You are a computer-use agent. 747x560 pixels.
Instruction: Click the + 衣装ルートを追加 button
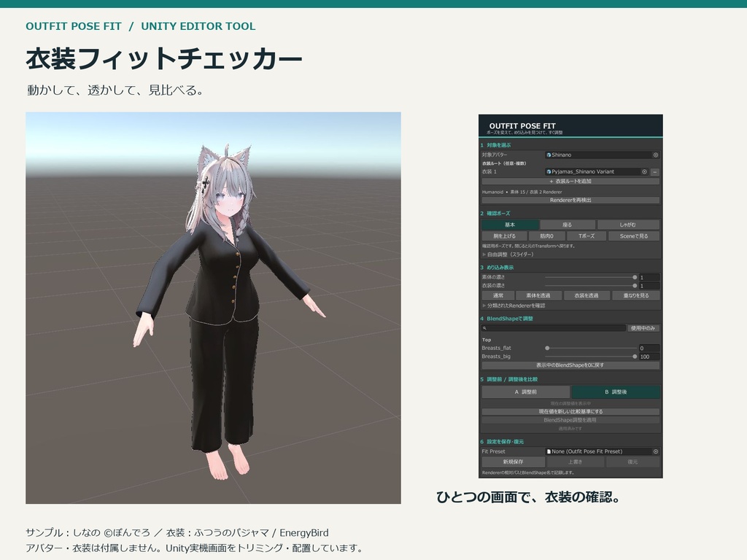tap(570, 182)
